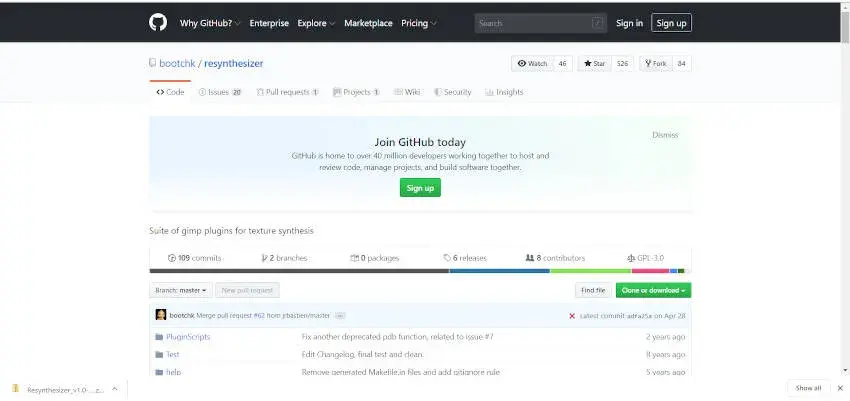
Task: Open the Pull requests tab
Action: (288, 92)
